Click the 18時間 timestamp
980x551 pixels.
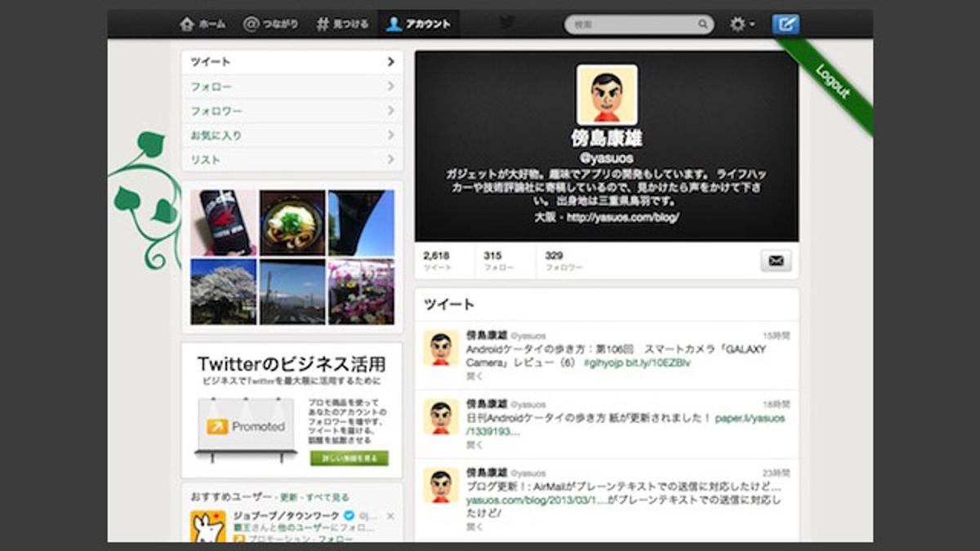pyautogui.click(x=777, y=404)
